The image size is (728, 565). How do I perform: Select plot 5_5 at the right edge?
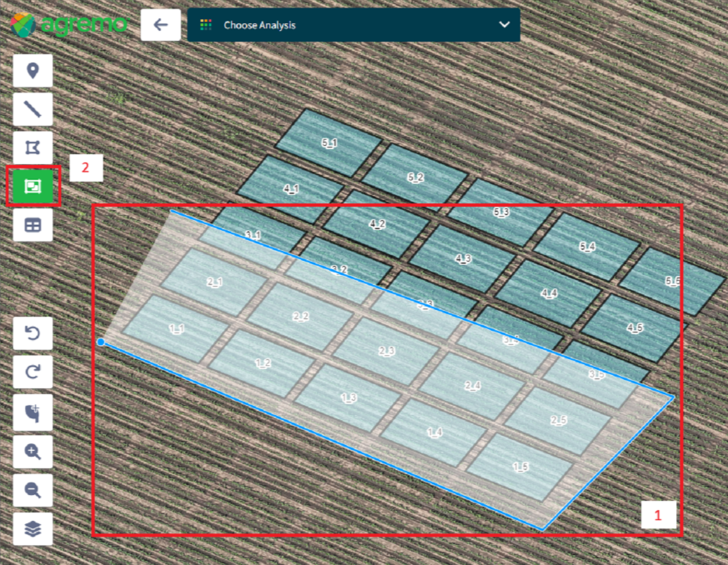tap(673, 281)
